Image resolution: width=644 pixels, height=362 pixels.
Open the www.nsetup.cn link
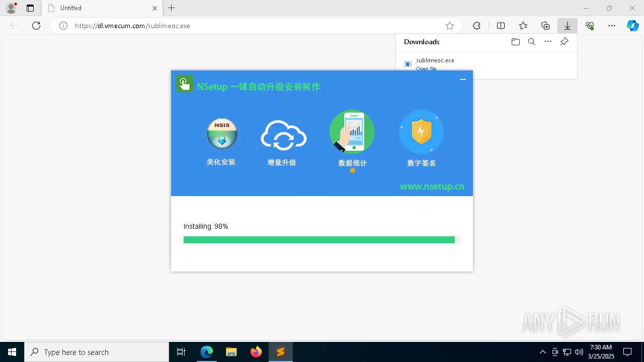coord(432,187)
